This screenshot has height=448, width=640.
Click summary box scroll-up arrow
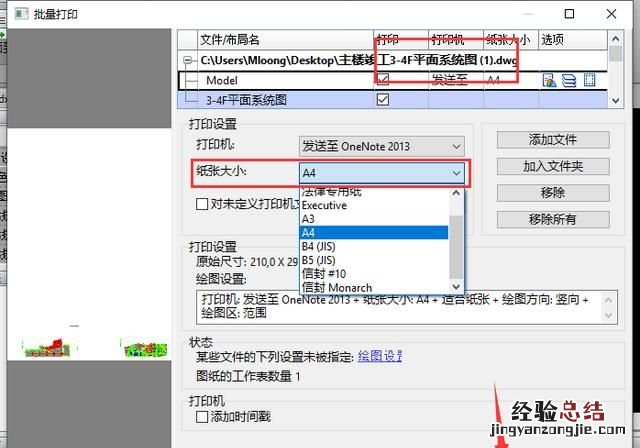pos(608,300)
